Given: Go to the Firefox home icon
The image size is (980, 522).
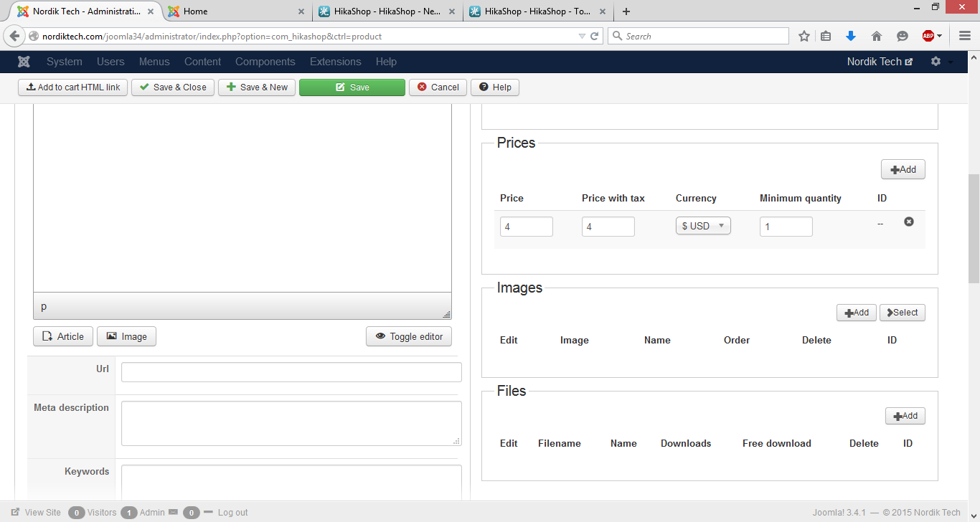Looking at the screenshot, I should pos(877,36).
